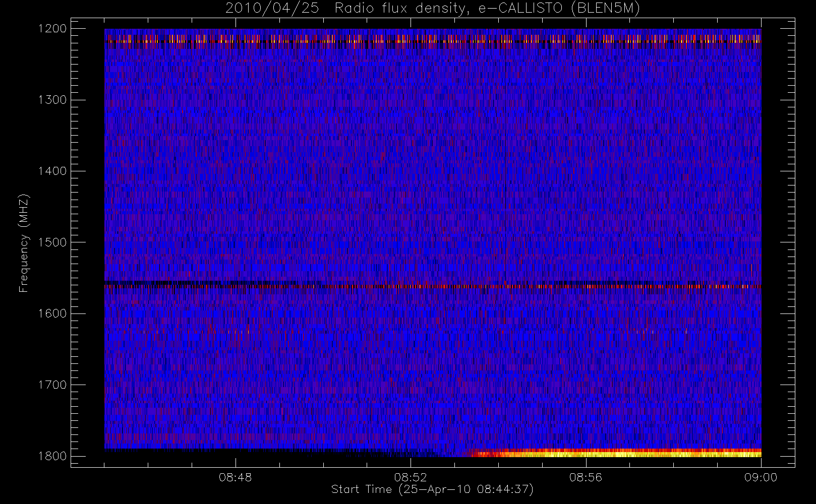
Task: Click the 08:48 time axis label
Action: (236, 477)
